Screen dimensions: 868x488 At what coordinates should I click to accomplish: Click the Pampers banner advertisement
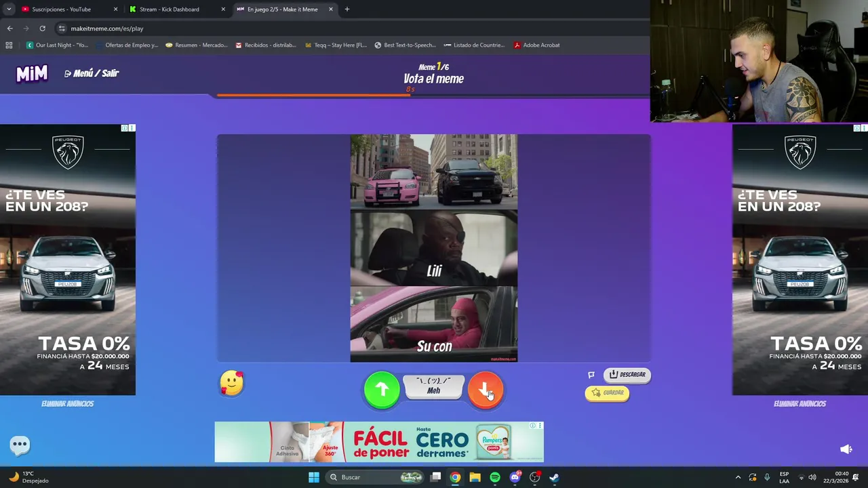[379, 442]
